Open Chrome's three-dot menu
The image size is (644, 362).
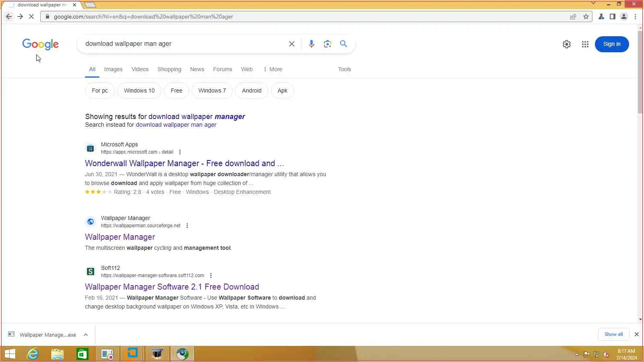click(635, 16)
